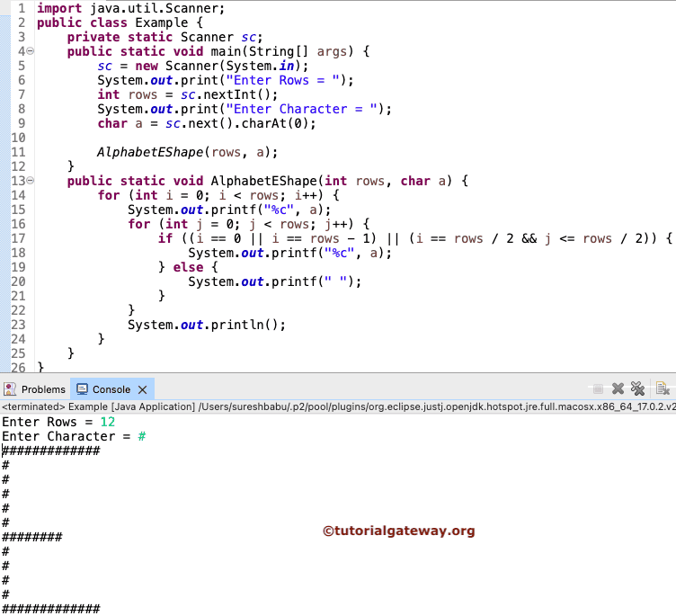This screenshot has height=616, width=676.
Task: Click the first full ############# console row
Action: point(51,451)
